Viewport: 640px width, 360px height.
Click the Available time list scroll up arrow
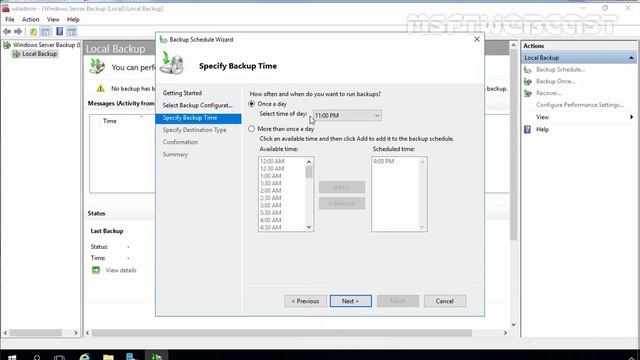(309, 162)
